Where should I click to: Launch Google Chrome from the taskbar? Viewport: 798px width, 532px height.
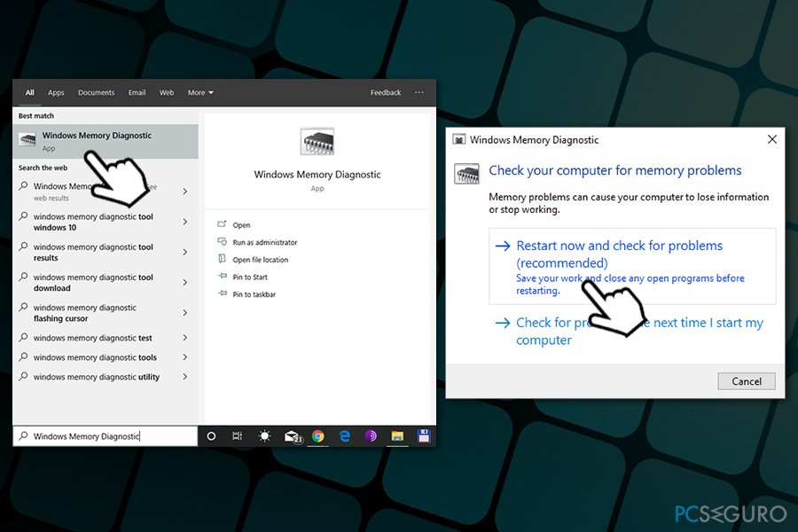click(317, 435)
